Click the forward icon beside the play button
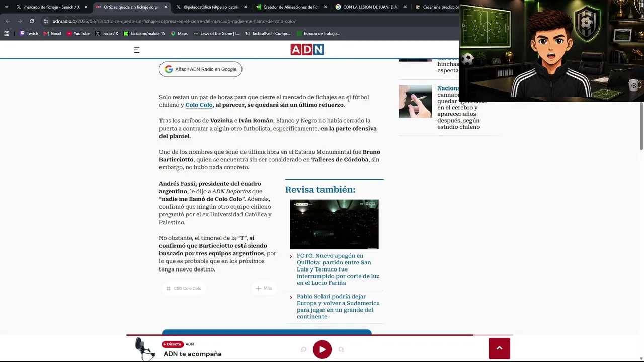Screen dimensions: 644x362 point(341,349)
